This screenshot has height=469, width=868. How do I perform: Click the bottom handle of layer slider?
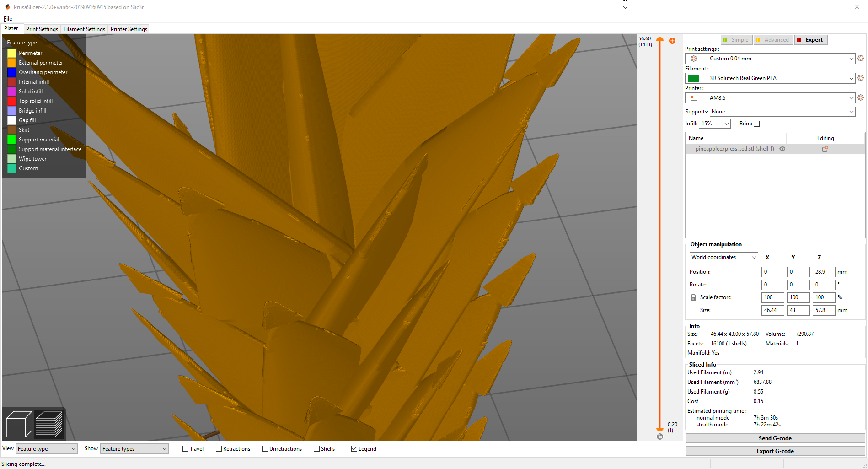click(x=660, y=429)
